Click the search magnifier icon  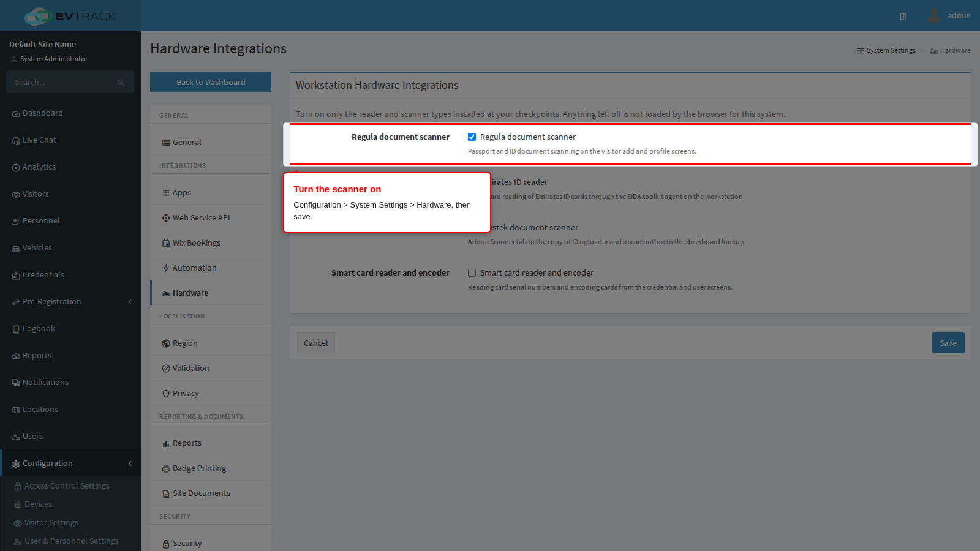(x=121, y=82)
